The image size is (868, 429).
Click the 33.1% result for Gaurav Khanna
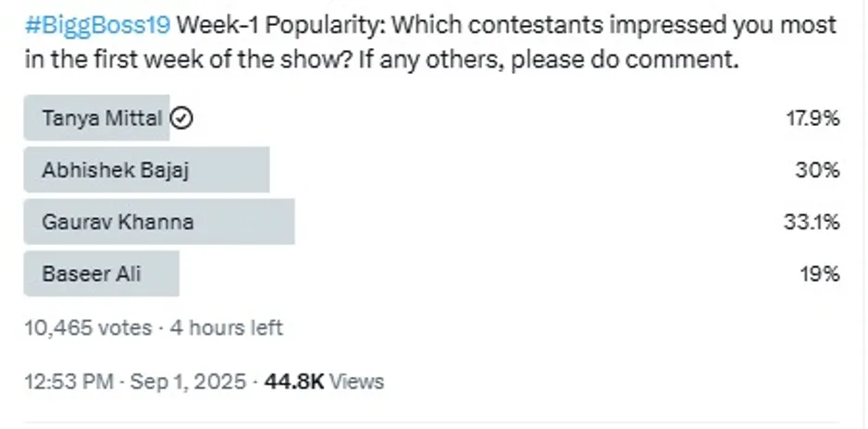816,222
